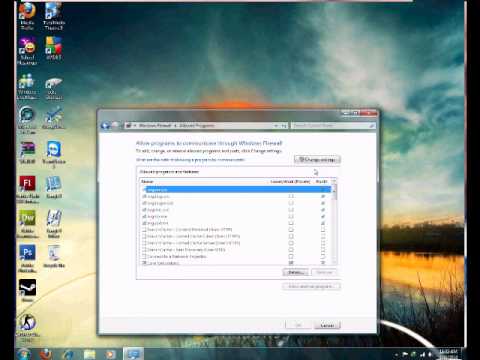480x360 pixels.
Task: Open the Action Center flag in the tray
Action: (x=405, y=354)
